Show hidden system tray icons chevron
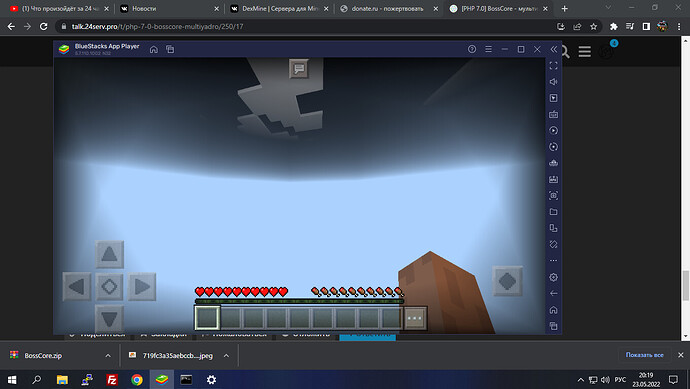 coord(580,379)
